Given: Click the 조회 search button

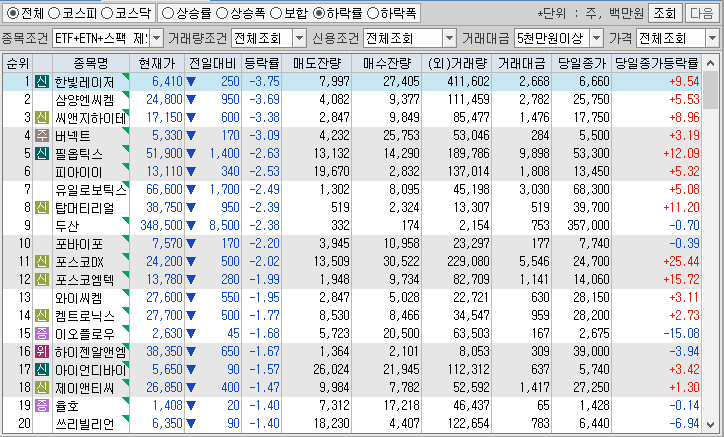Looking at the screenshot, I should [665, 13].
